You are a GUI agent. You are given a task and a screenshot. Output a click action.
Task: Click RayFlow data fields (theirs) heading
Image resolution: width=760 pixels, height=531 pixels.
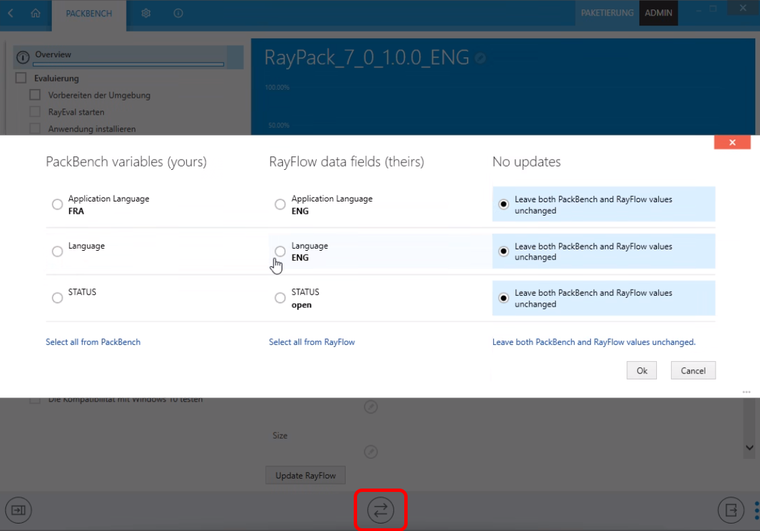pos(347,161)
